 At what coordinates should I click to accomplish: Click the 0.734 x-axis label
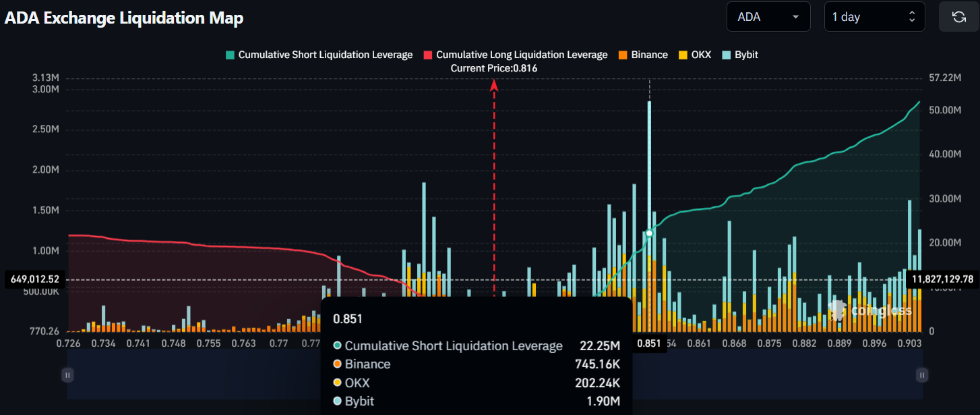(103, 343)
